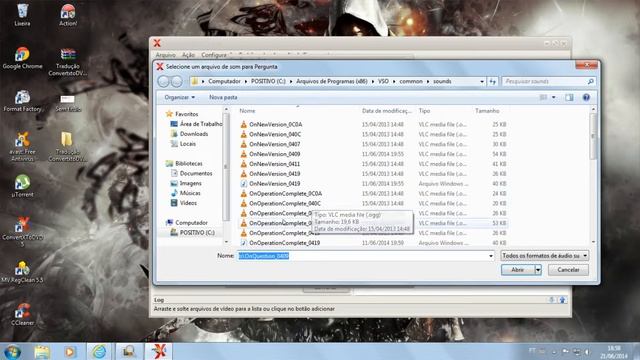Open the audio formats filter combo box
This screenshot has width=640, height=360.
(544, 256)
